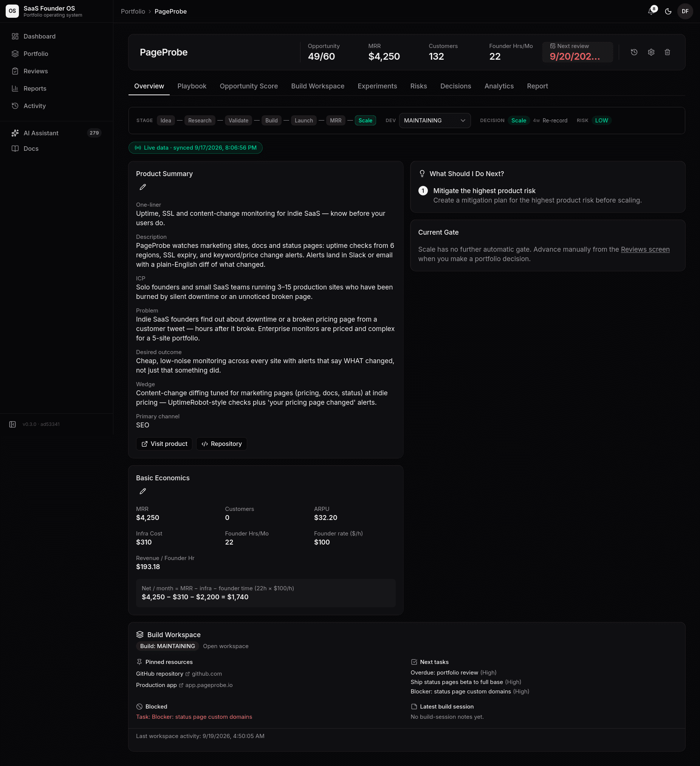Select the Overview tab
The height and width of the screenshot is (766, 700).
coord(149,86)
